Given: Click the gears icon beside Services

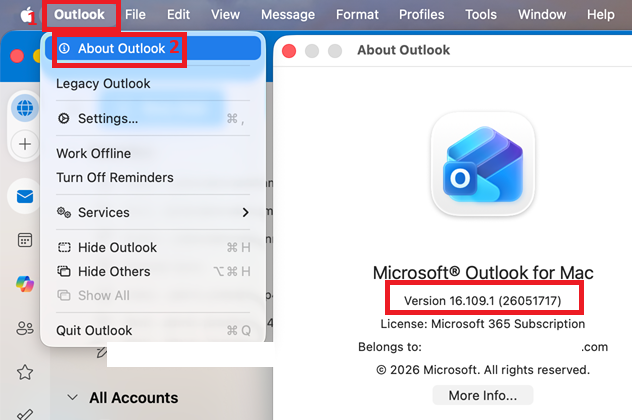Looking at the screenshot, I should (64, 212).
